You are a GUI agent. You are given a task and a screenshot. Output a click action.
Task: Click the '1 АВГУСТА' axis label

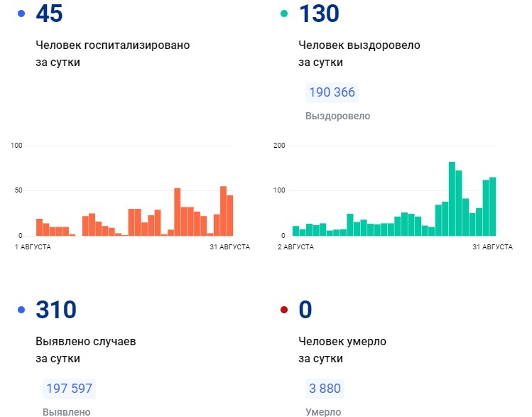point(33,247)
